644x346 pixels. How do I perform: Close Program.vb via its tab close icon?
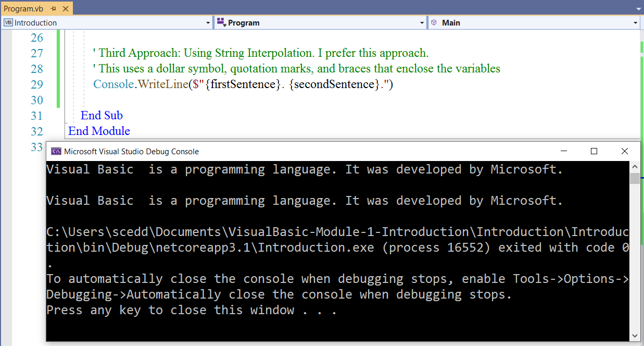coord(66,8)
